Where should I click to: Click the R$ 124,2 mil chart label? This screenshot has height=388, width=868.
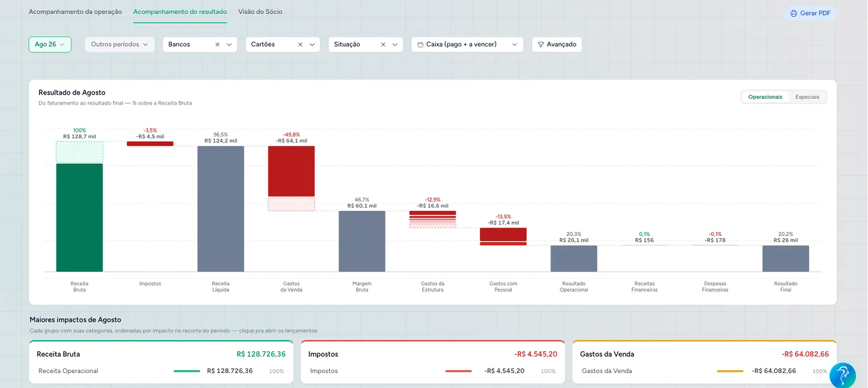click(220, 141)
